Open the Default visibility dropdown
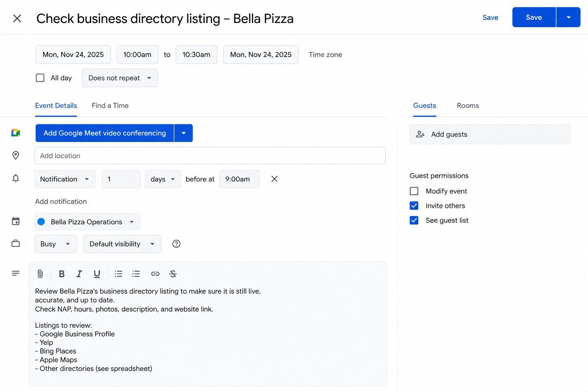The width and height of the screenshot is (588, 392). pos(122,244)
